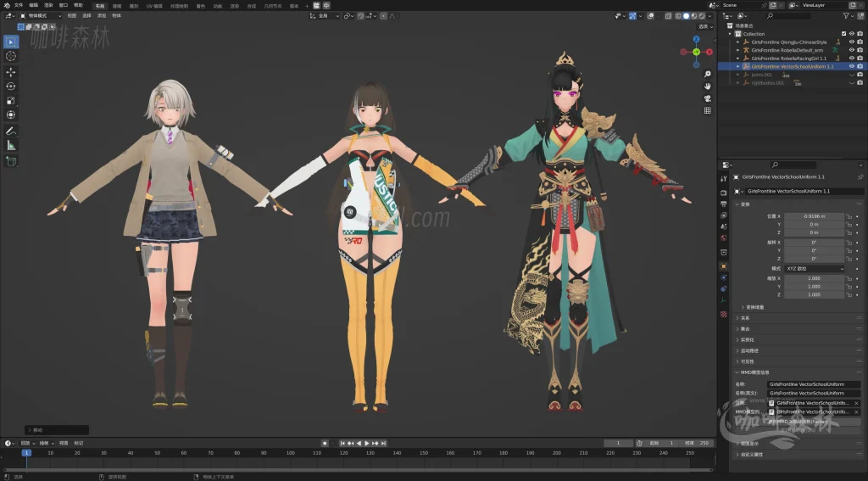Open the Tool properties tab

pyautogui.click(x=724, y=178)
